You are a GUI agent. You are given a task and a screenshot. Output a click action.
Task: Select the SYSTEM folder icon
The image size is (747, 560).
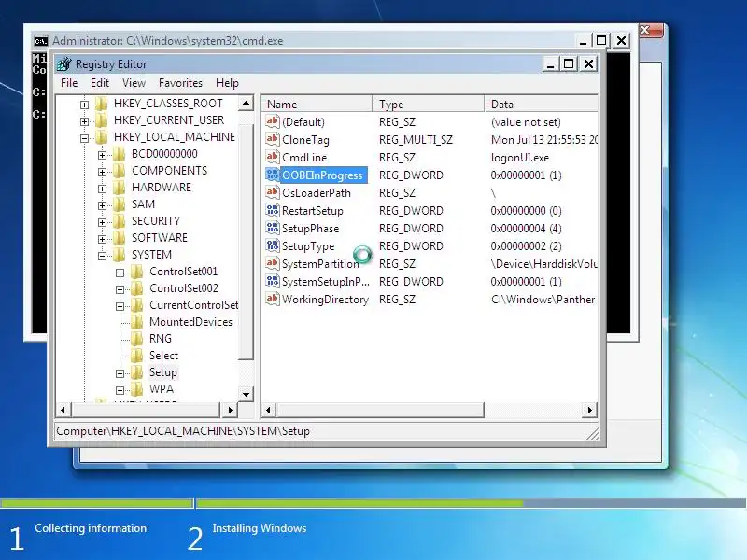point(120,255)
